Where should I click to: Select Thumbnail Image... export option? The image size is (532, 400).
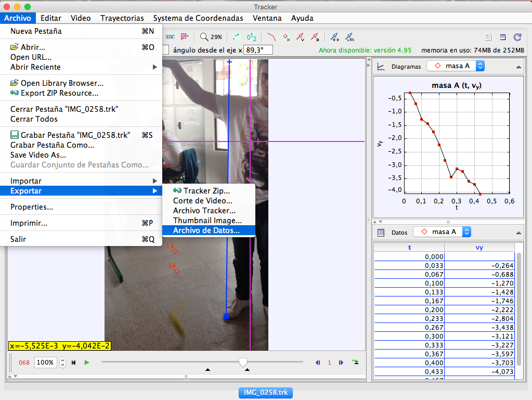pyautogui.click(x=209, y=221)
